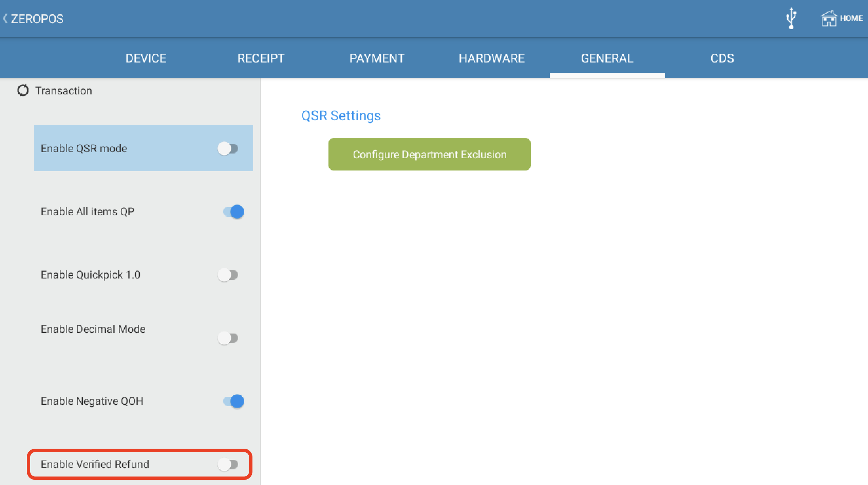The width and height of the screenshot is (868, 485).
Task: Disable the Enable Negative QOH switch
Action: click(233, 401)
